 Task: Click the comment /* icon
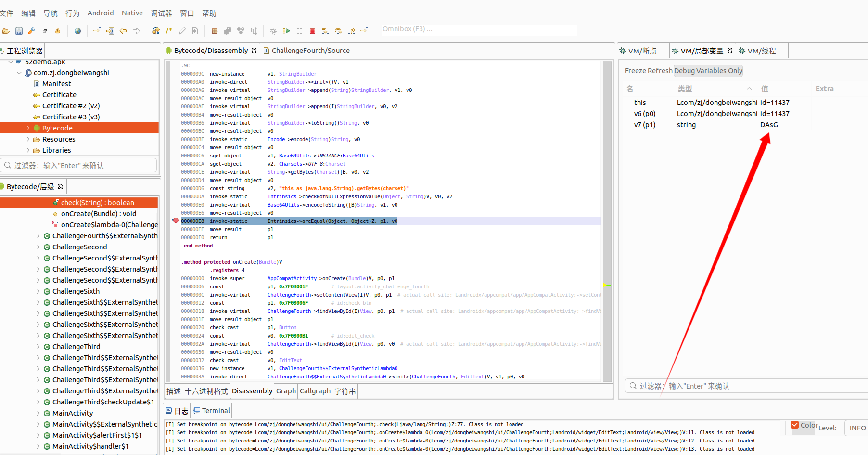click(169, 31)
